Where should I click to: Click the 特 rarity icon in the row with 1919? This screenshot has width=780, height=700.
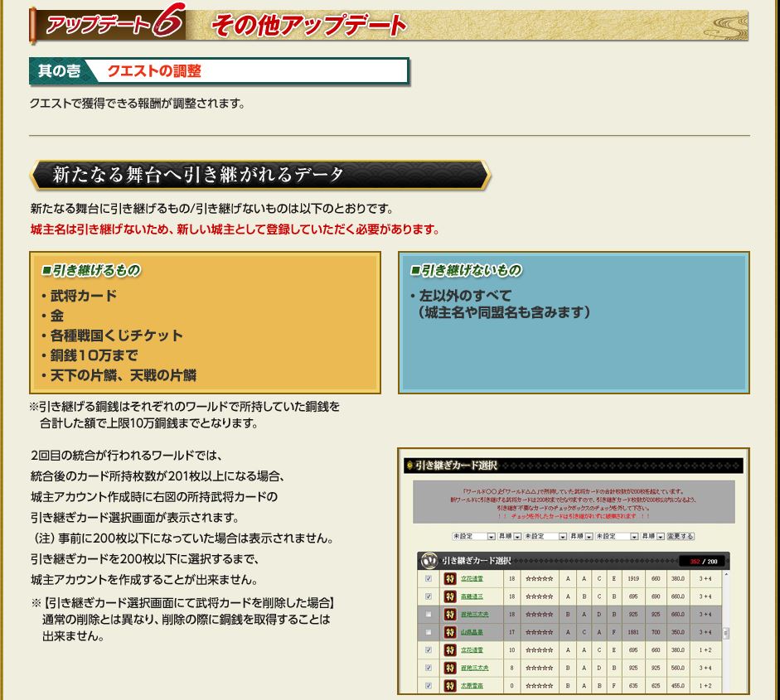(450, 579)
